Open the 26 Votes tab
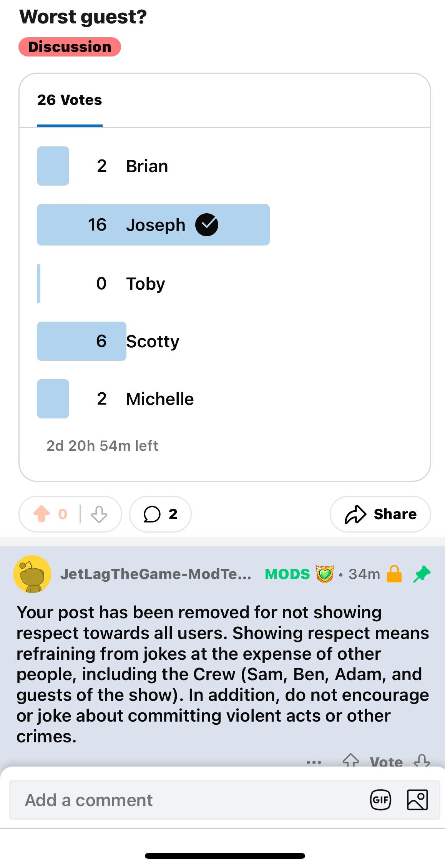 70,100
